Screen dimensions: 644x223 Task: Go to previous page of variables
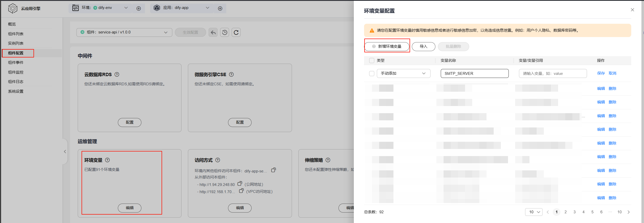tap(548, 212)
